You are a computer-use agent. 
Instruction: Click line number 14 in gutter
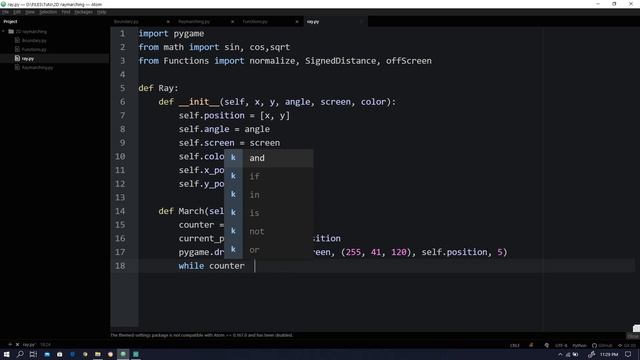(120, 211)
